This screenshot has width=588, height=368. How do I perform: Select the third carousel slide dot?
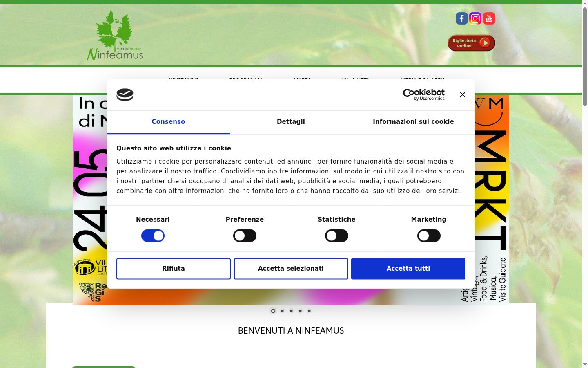click(x=291, y=311)
